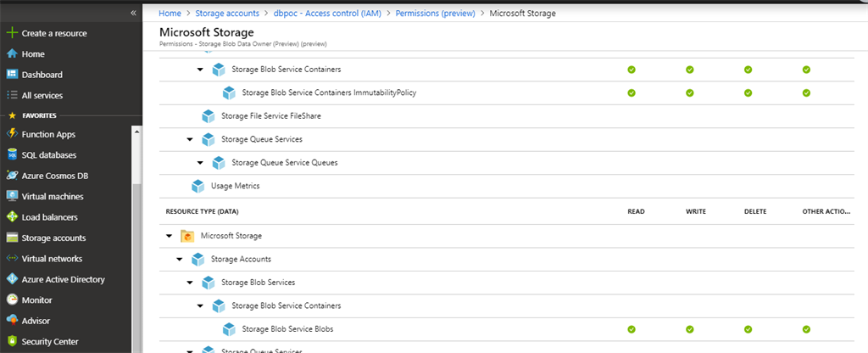Open dbpoc - Access control (IAM) breadcrumb

(x=327, y=14)
